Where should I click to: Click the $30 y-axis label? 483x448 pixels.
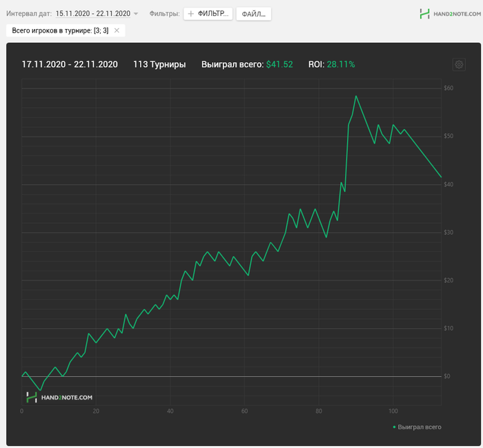(x=448, y=233)
